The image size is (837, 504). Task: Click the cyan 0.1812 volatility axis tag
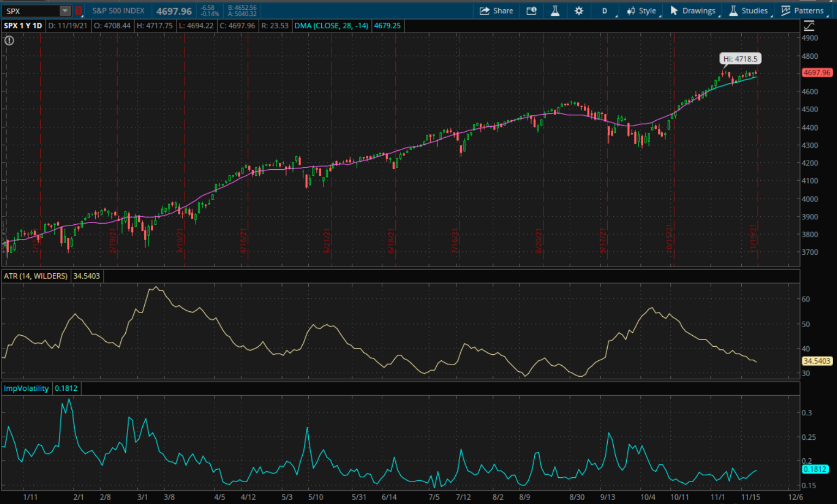(x=815, y=469)
